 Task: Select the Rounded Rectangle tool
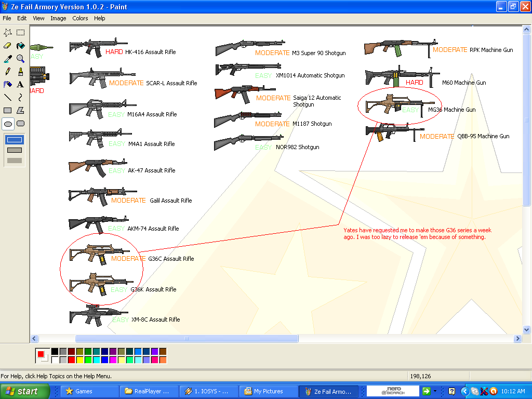pyautogui.click(x=21, y=124)
